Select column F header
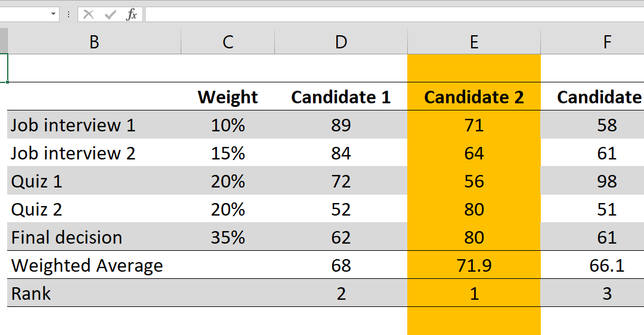The width and height of the screenshot is (644, 335). pos(592,42)
